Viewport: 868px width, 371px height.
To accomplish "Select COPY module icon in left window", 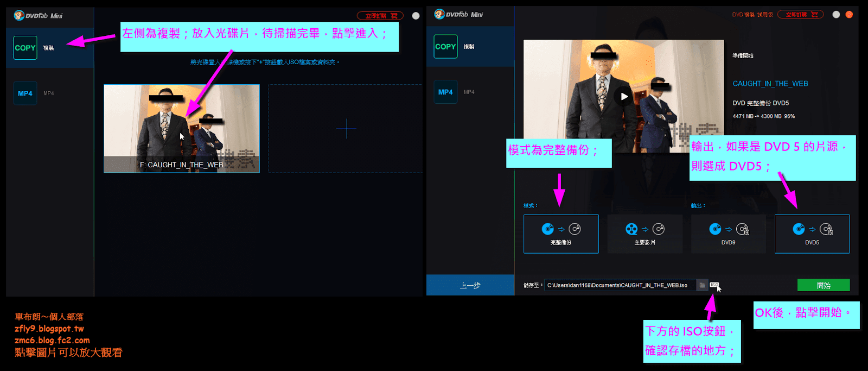I will click(25, 48).
